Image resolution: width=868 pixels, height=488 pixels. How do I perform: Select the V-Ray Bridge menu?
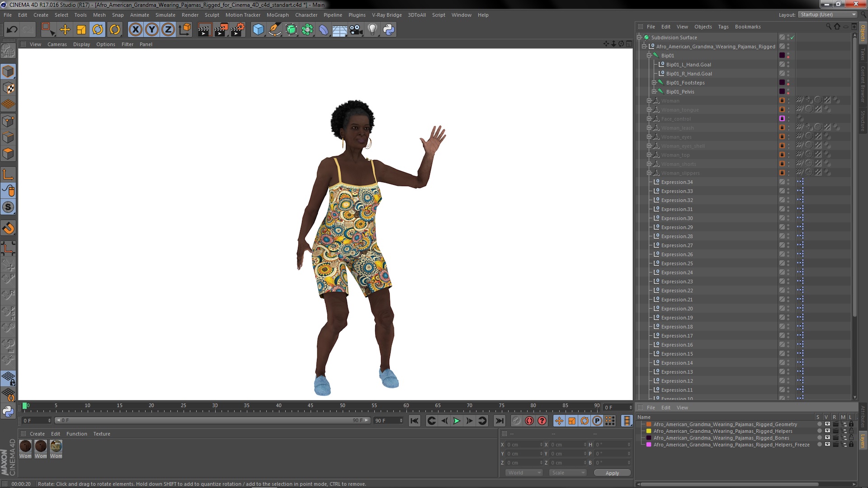pos(387,14)
